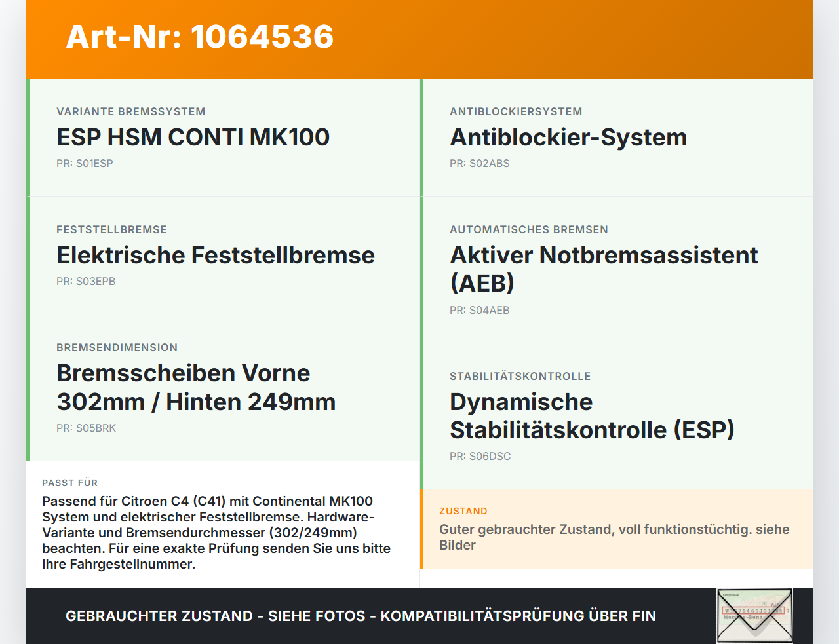This screenshot has width=839, height=644.
Task: Click the PR: S03EPB code
Action: (x=86, y=281)
